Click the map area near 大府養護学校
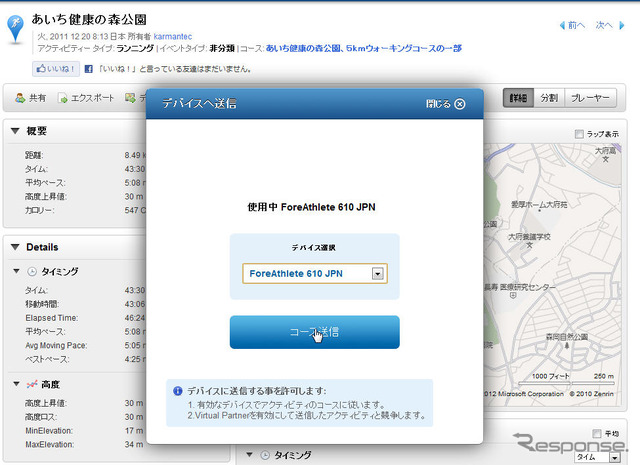The image size is (640, 465). [x=529, y=240]
